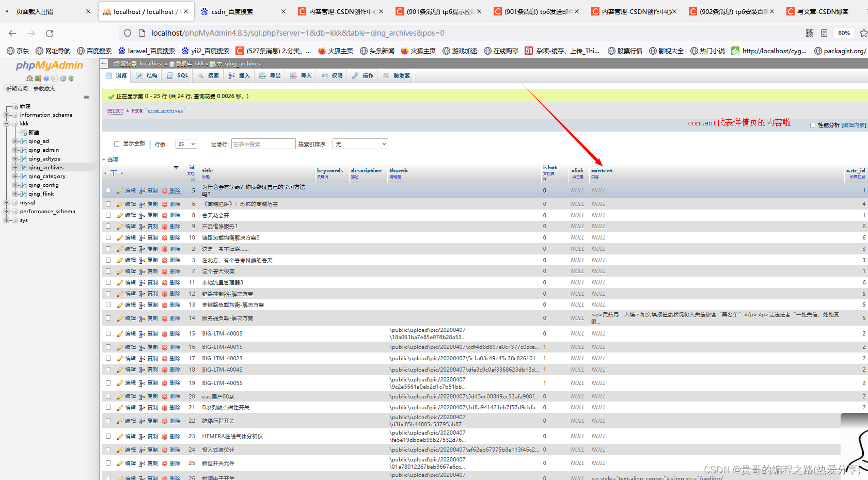Open the 行数 row count dropdown

pos(186,144)
